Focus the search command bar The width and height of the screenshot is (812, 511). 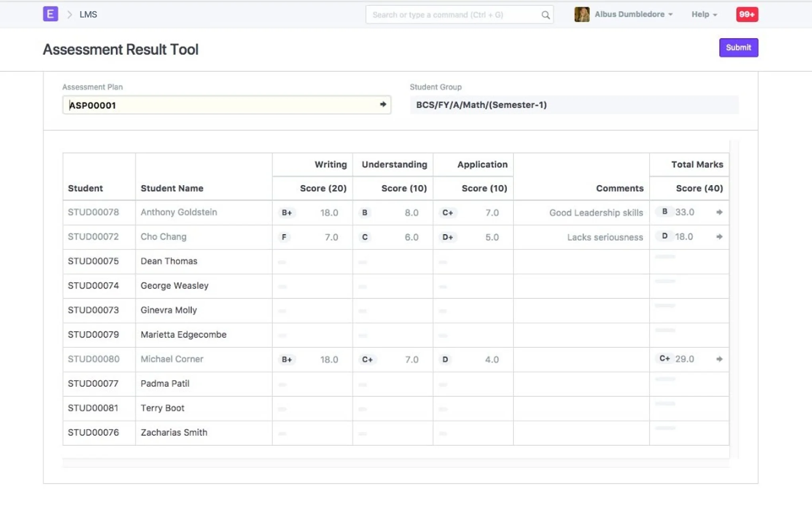click(x=454, y=15)
